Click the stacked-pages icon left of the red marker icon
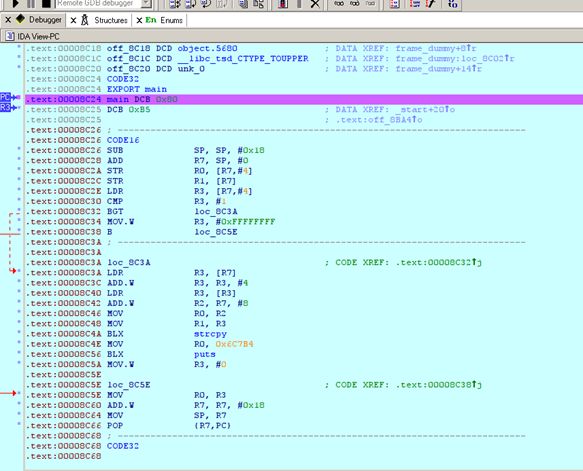Image resolution: width=583 pixels, height=471 pixels. [244, 4]
